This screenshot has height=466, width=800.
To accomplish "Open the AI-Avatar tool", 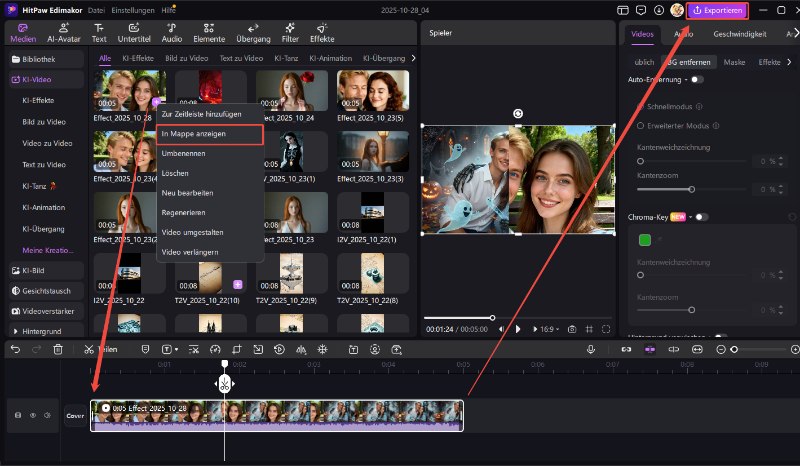I will pos(62,33).
